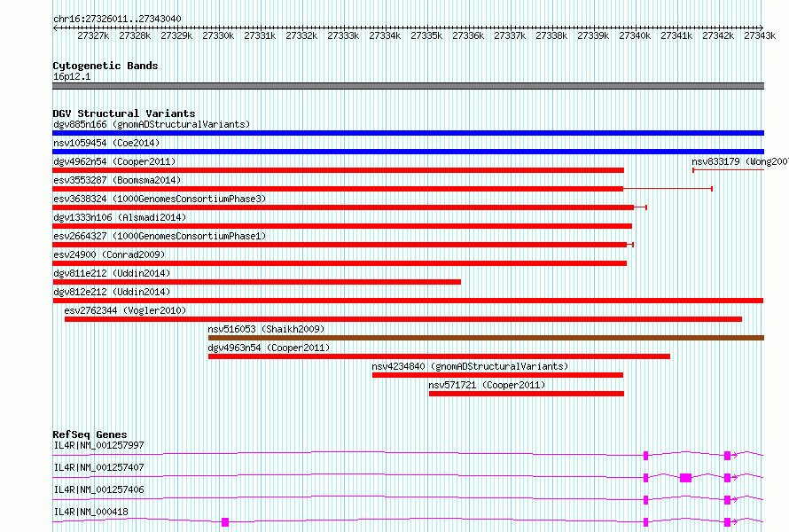Screen dimensions: 789x532
Task: Select the red bar under nsv571721
Action: (x=527, y=394)
